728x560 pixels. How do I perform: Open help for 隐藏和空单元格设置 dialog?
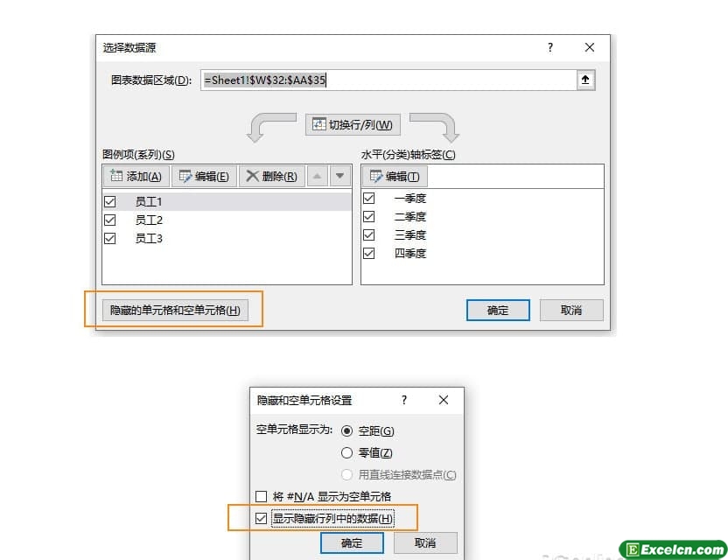[x=404, y=400]
